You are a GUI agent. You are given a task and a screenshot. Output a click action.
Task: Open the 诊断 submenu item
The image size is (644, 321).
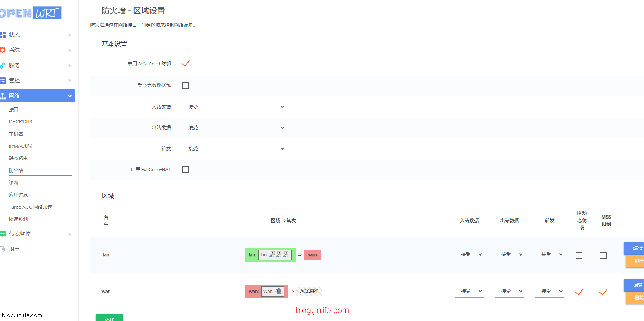[14, 183]
